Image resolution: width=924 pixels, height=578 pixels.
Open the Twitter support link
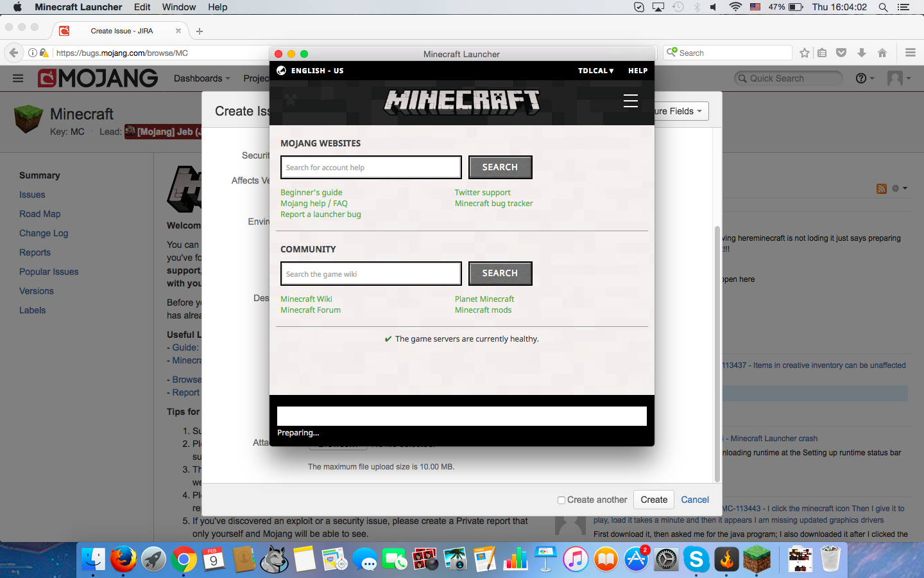click(483, 192)
